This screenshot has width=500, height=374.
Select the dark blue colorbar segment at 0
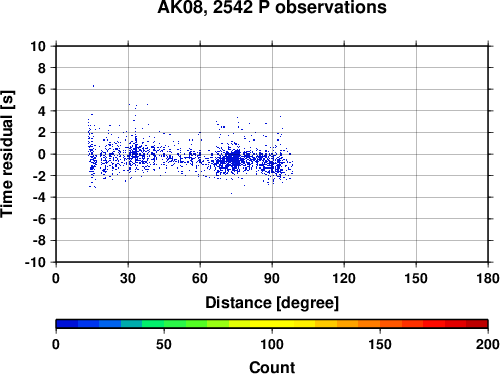[x=67, y=324]
